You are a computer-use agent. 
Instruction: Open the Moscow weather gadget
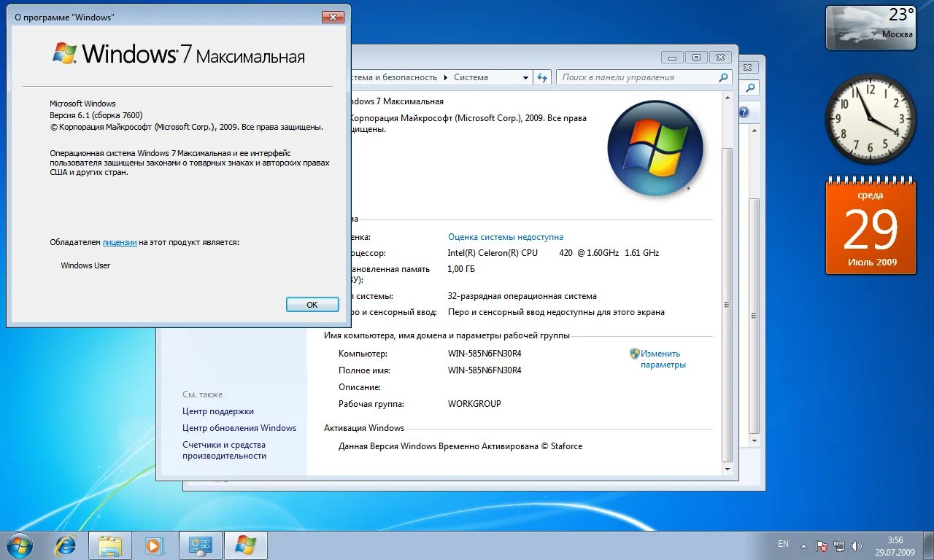(x=871, y=28)
